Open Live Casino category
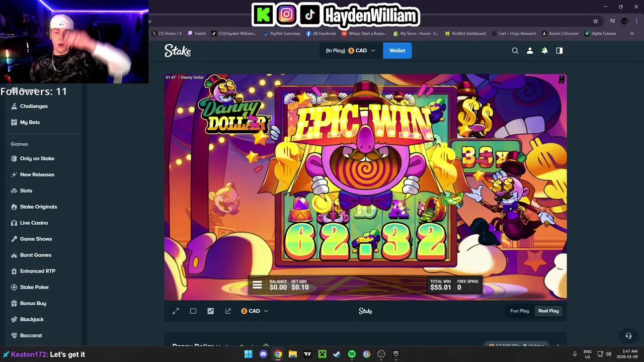This screenshot has width=644, height=362. (x=34, y=223)
